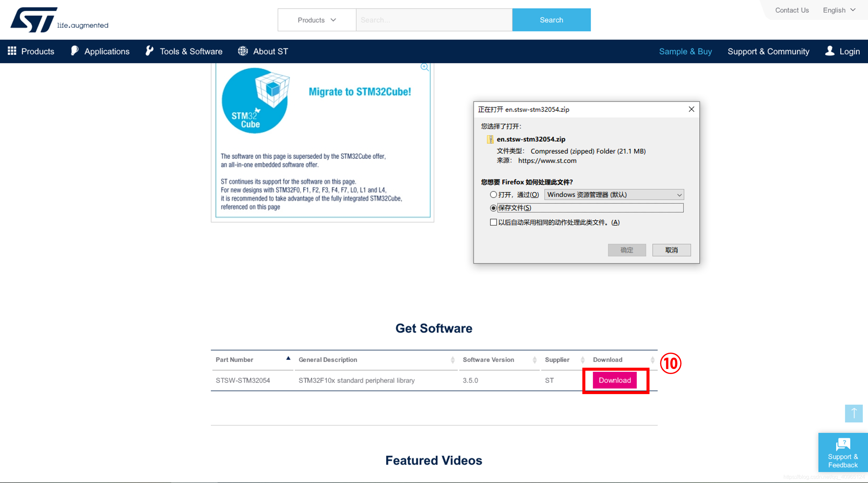Click the scroll-to-top arrow icon

click(854, 413)
